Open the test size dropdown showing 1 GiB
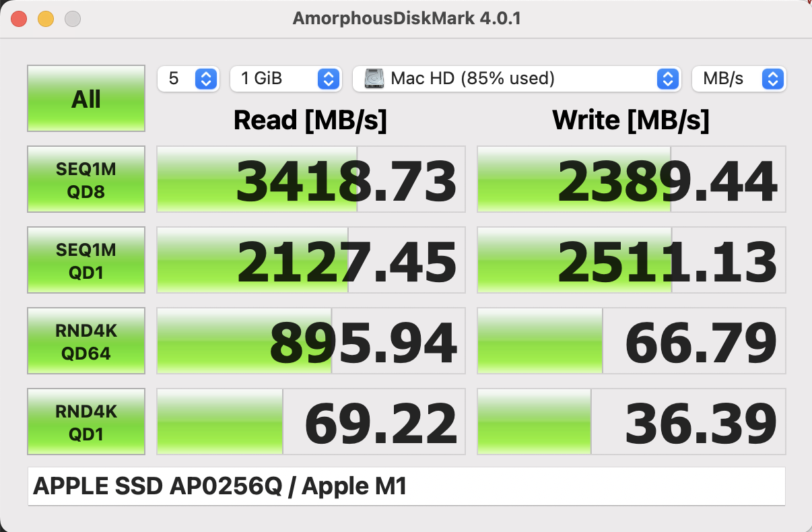Viewport: 812px width, 532px height. tap(285, 79)
